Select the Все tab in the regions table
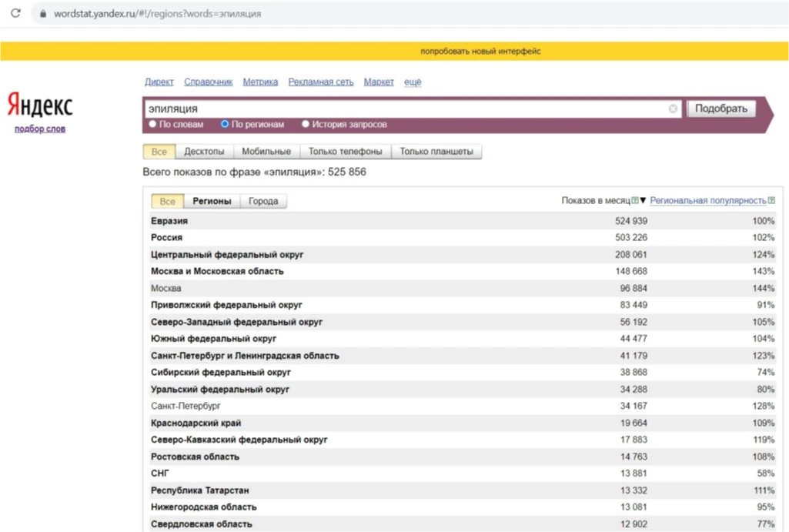Viewport: 789px width, 532px height. [168, 201]
